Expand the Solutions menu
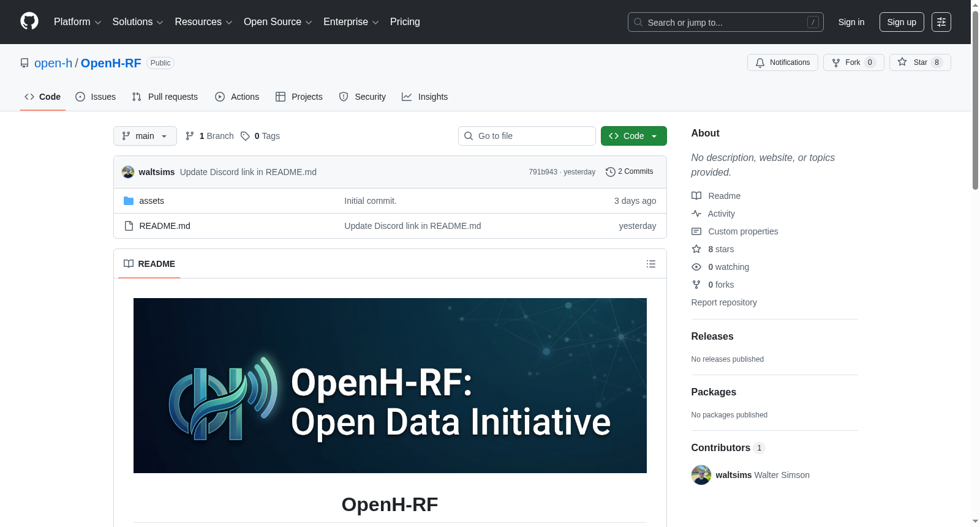 click(x=138, y=22)
